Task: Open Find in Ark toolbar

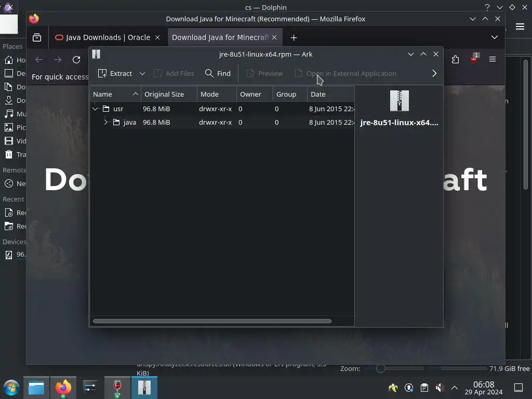Action: pos(218,73)
